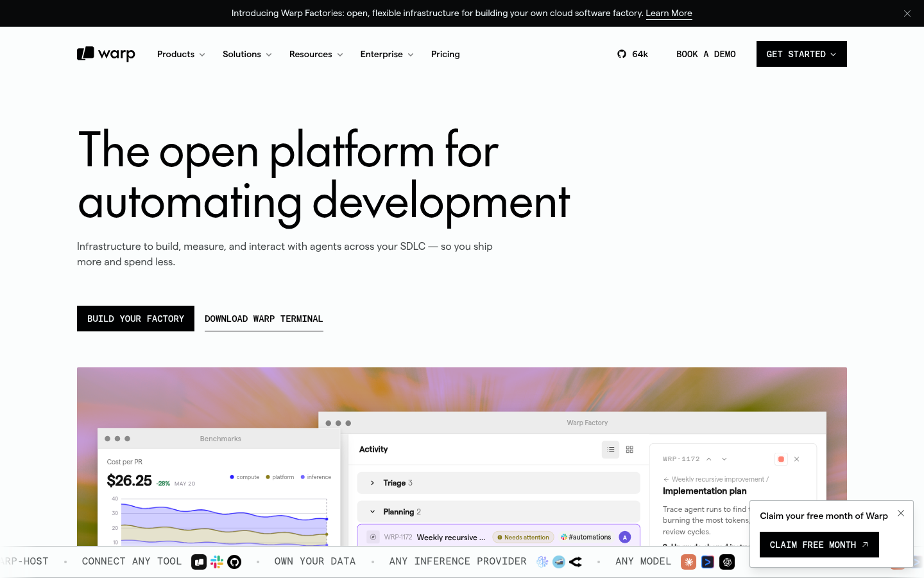Open the Get Started dropdown button
The image size is (924, 578).
click(x=801, y=54)
